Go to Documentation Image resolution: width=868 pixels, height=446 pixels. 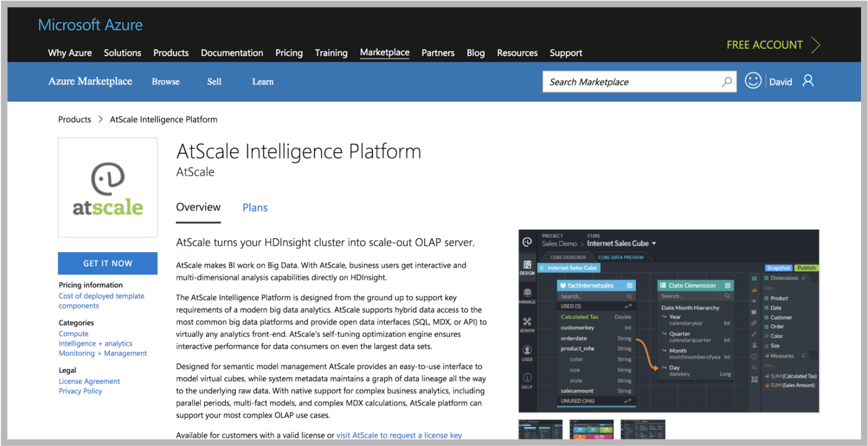232,53
